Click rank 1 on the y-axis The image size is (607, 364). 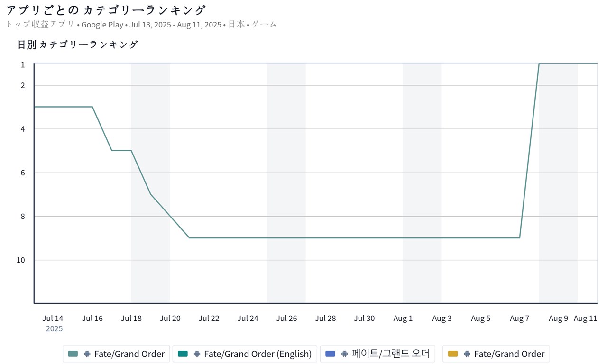22,64
